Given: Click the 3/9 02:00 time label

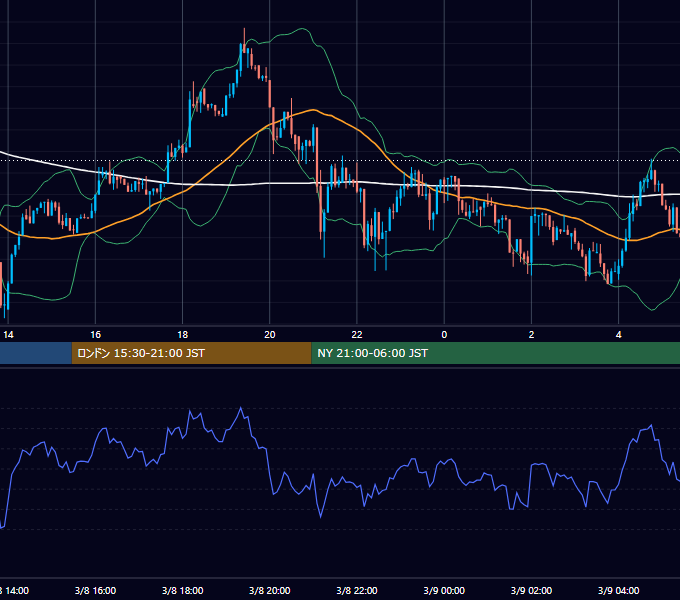Looking at the screenshot, I should coord(531,590).
